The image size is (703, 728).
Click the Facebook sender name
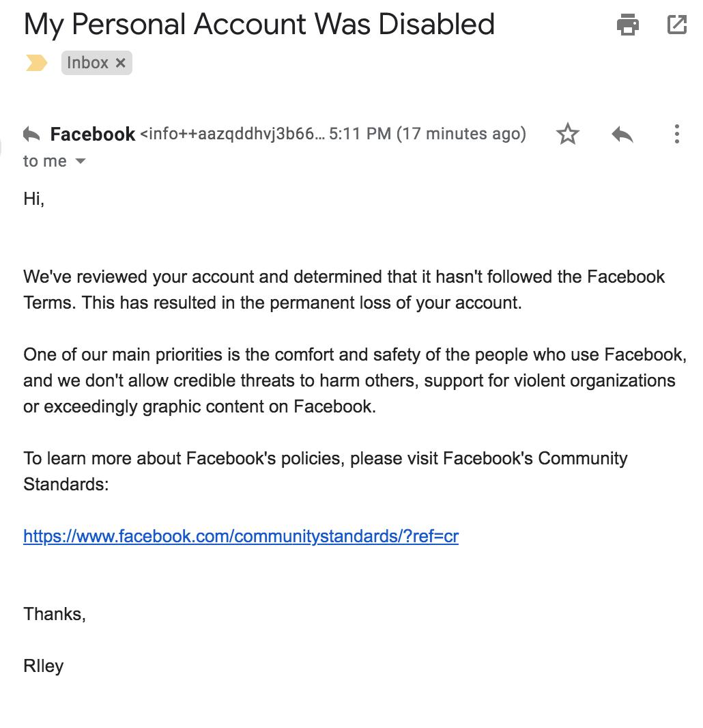[93, 134]
